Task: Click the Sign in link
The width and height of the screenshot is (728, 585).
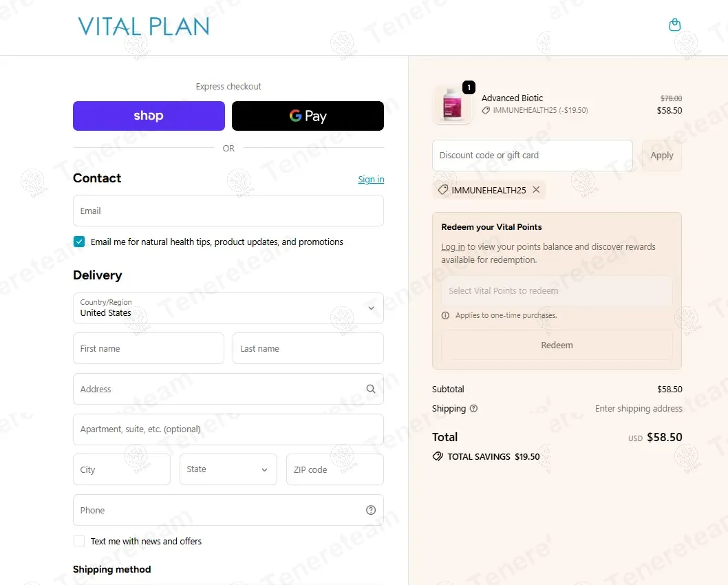Action: click(371, 179)
